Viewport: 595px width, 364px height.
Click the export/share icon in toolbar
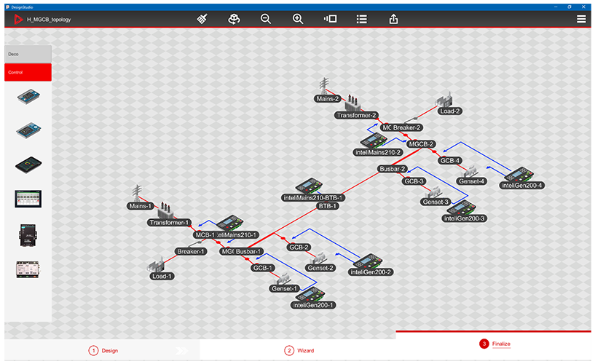(393, 20)
